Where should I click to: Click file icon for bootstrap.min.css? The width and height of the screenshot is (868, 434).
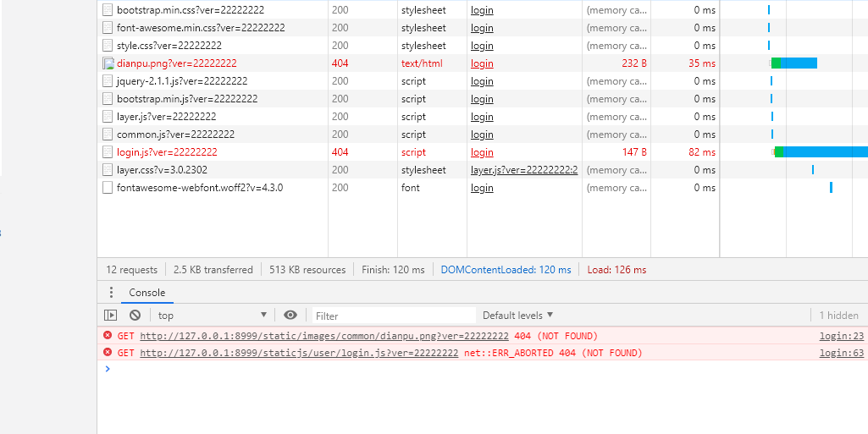click(108, 10)
